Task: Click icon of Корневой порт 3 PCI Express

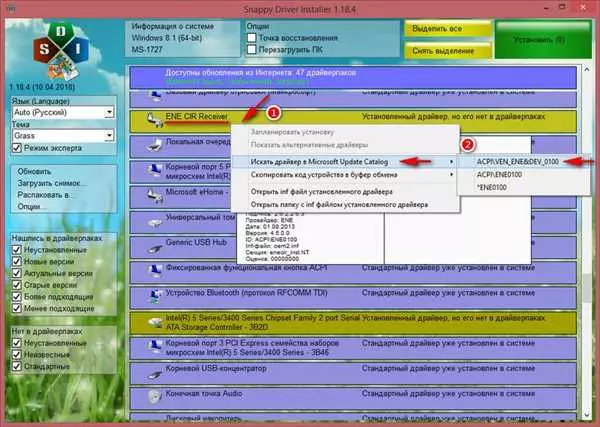Action: tap(155, 347)
